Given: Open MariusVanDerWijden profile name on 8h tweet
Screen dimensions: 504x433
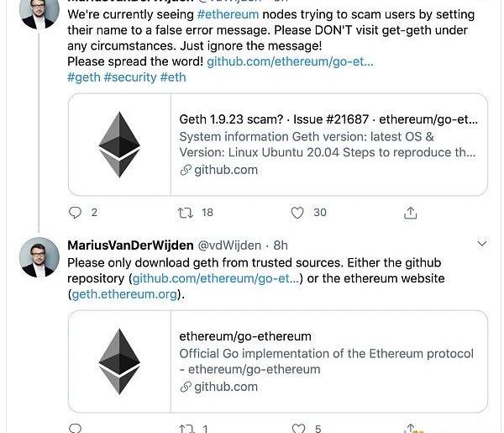Looking at the screenshot, I should (x=129, y=245).
